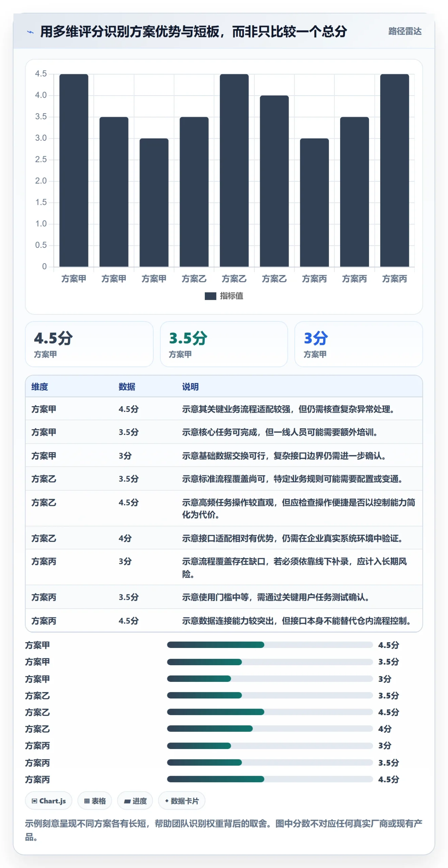Image resolution: width=448 pixels, height=868 pixels.
Task: Click the 方案甲 progress bar showing 4.5分
Action: click(x=270, y=645)
